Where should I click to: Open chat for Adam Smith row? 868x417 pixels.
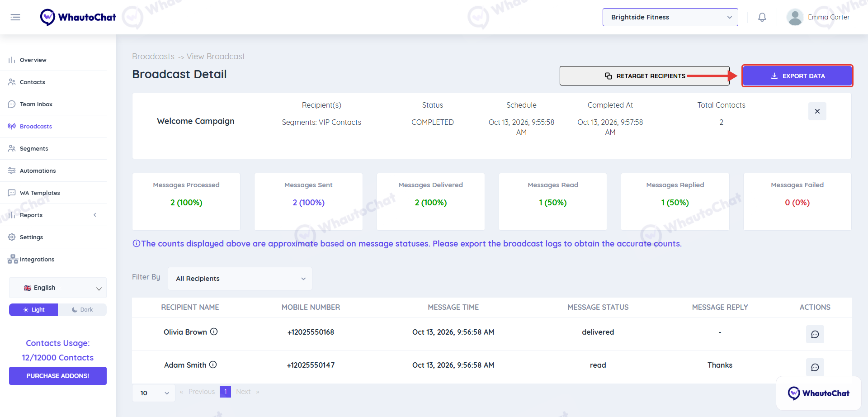pos(815,367)
